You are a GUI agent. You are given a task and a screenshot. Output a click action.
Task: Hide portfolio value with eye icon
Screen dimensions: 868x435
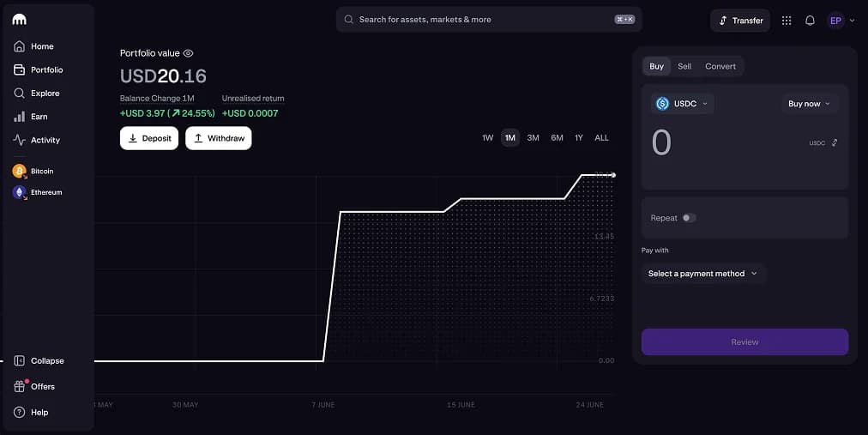pyautogui.click(x=188, y=53)
